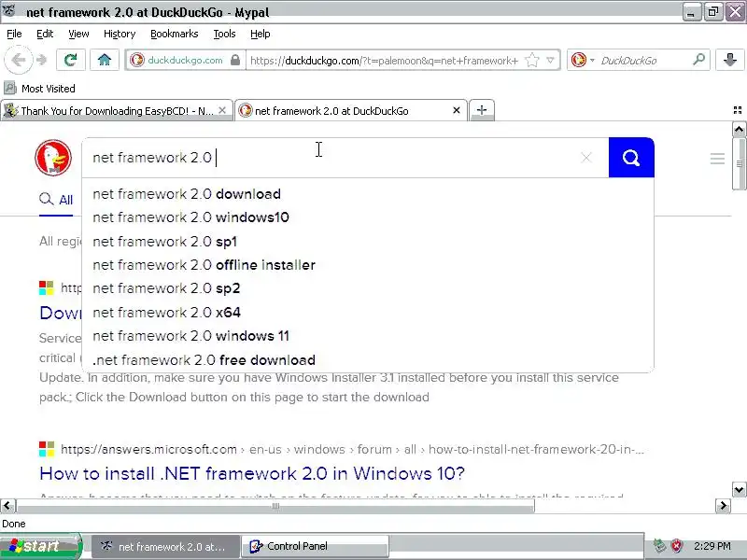The width and height of the screenshot is (747, 560).
Task: Open the Home page icon
Action: [105, 60]
